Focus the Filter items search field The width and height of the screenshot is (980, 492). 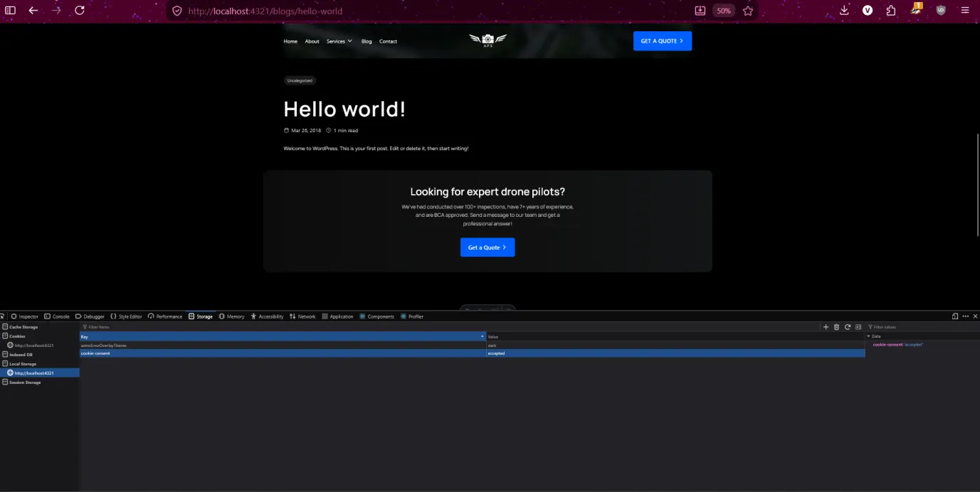point(448,327)
